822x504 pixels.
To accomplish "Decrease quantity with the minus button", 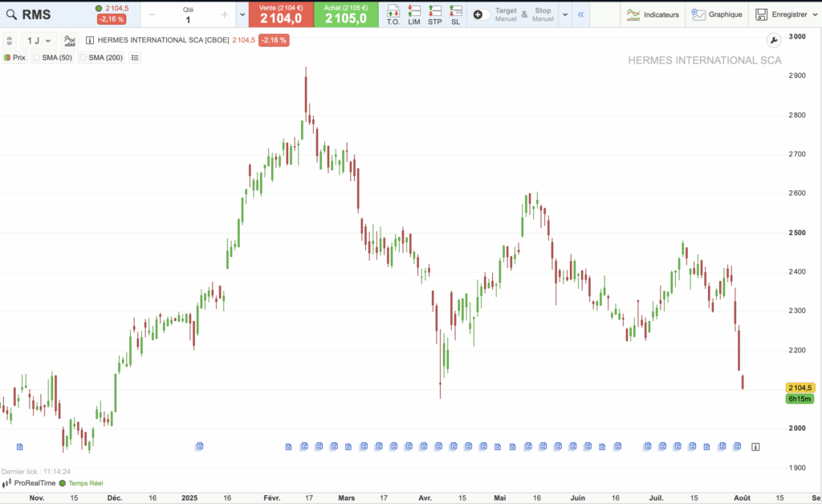I will [x=152, y=14].
